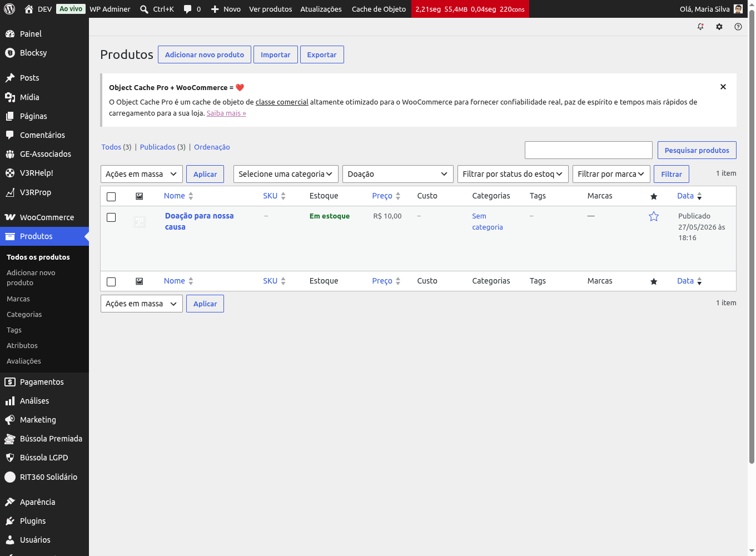Click the Páginas icon in sidebar

coord(10,116)
